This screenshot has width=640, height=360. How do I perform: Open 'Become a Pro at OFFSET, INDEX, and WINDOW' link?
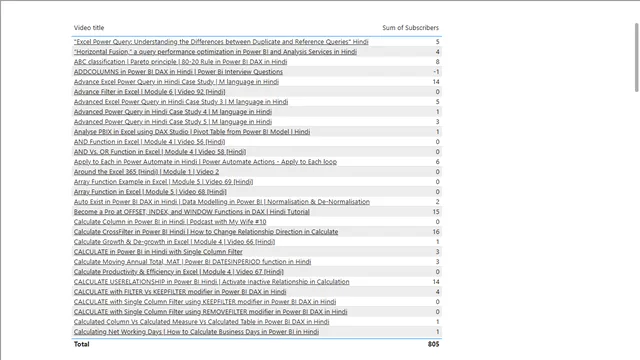pos(191,212)
